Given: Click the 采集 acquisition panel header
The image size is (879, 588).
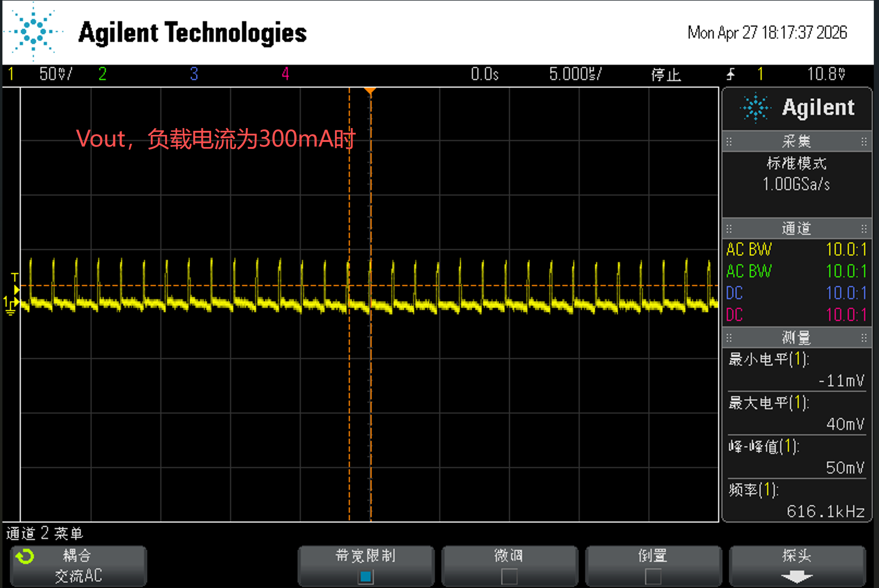Looking at the screenshot, I should pyautogui.click(x=797, y=141).
